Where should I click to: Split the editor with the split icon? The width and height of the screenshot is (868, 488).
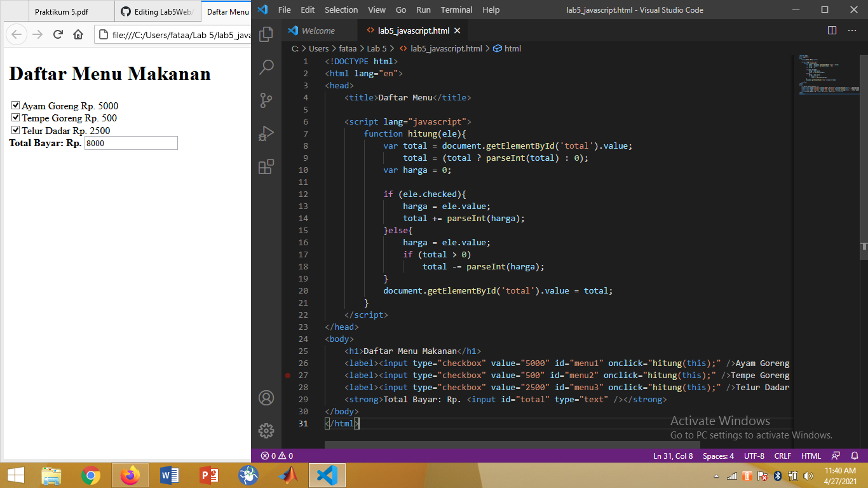832,30
